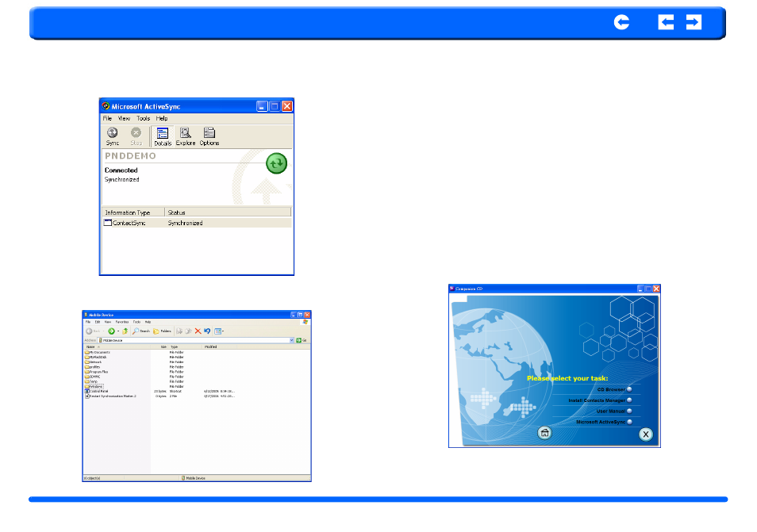The image size is (757, 532).
Task: Sort by Modified column in Mobile Device
Action: coord(220,346)
